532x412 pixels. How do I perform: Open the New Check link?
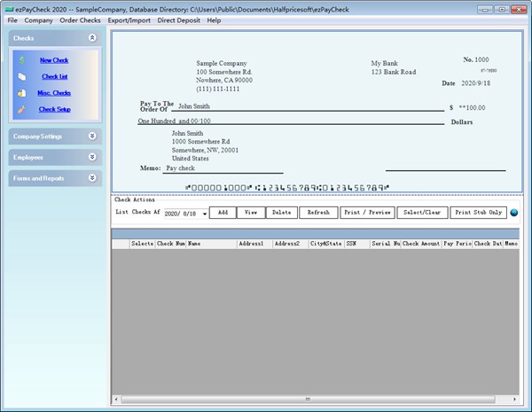54,60
